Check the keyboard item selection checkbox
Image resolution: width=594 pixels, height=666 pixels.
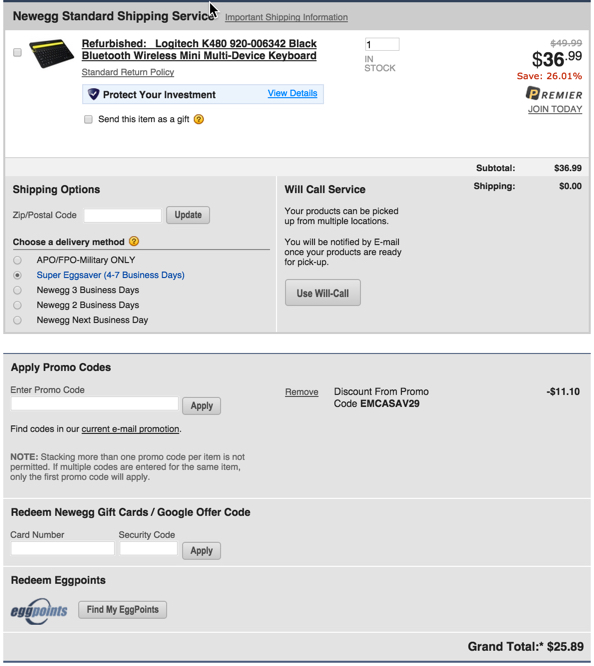tap(17, 52)
